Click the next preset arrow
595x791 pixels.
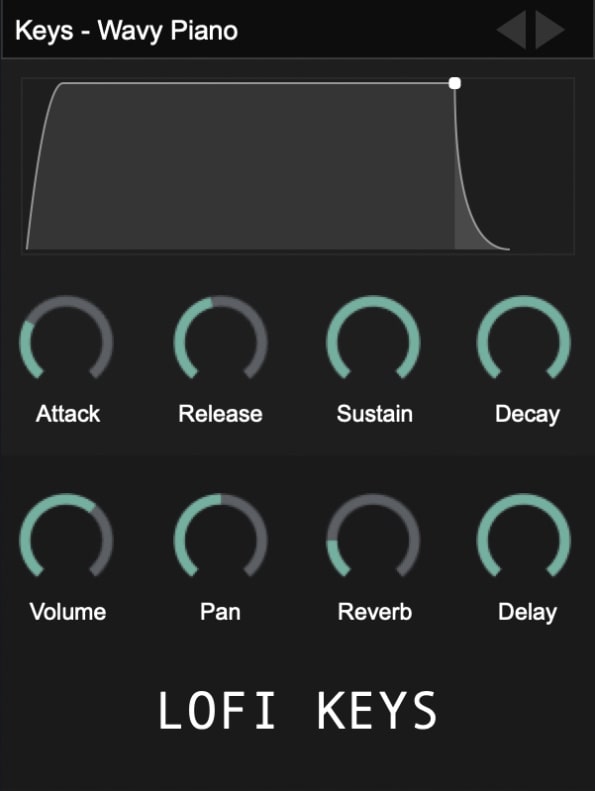[x=550, y=30]
